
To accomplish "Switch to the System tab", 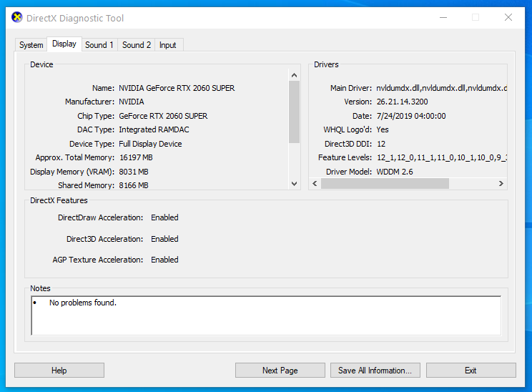I will pos(31,45).
